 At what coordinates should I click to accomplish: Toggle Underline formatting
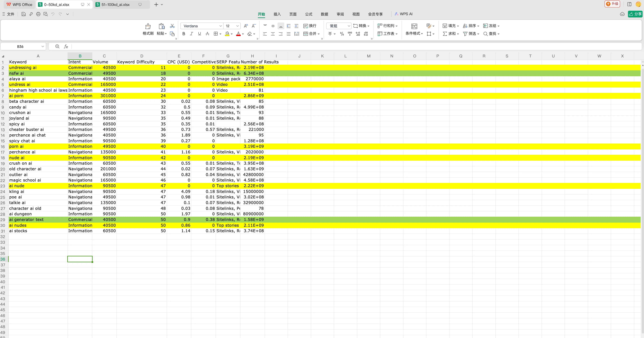point(200,34)
